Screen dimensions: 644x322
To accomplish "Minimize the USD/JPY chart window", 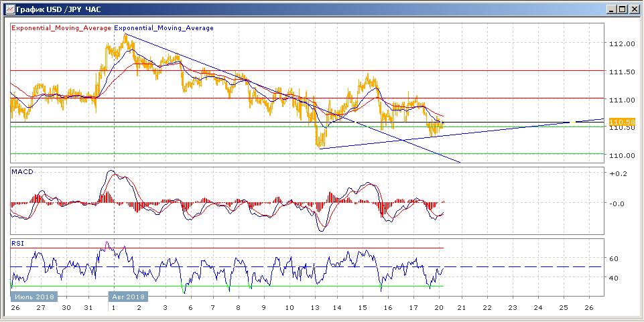I will click(611, 9).
